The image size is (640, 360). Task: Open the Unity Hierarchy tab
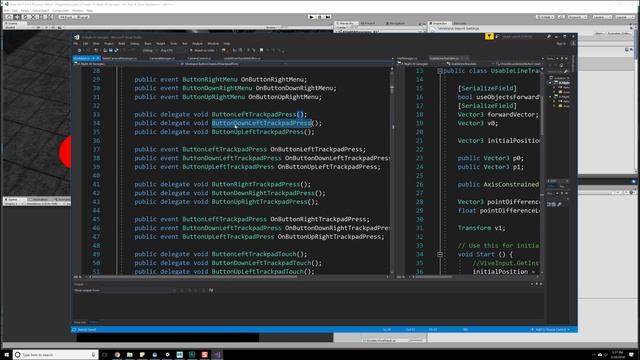tap(346, 24)
